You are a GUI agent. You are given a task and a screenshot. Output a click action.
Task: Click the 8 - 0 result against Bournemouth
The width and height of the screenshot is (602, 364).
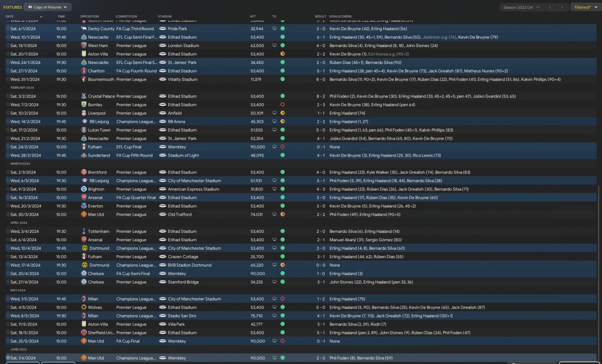(320, 79)
